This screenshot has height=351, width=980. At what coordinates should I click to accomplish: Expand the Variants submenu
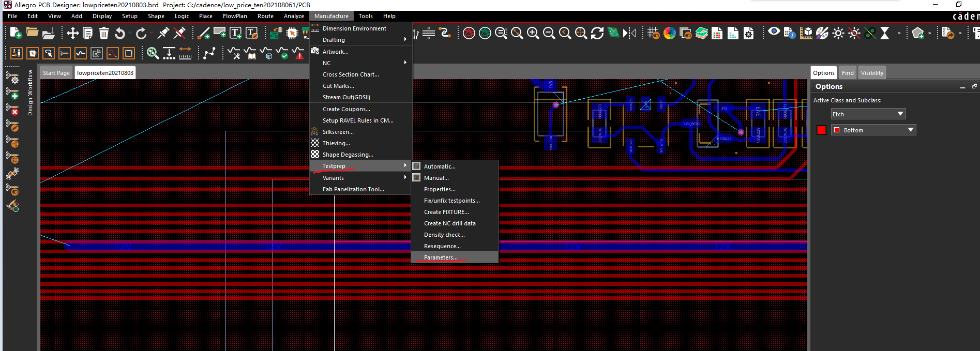tap(360, 178)
